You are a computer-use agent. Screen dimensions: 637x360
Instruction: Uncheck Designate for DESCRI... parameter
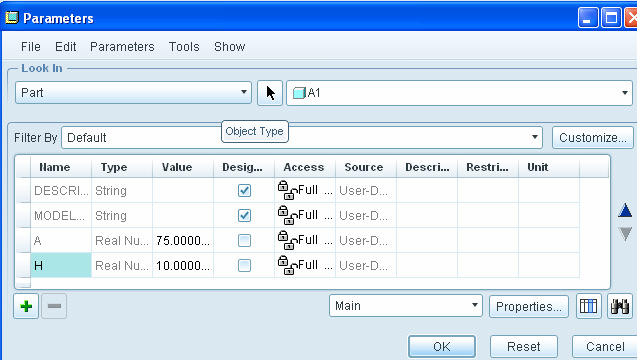coord(244,191)
